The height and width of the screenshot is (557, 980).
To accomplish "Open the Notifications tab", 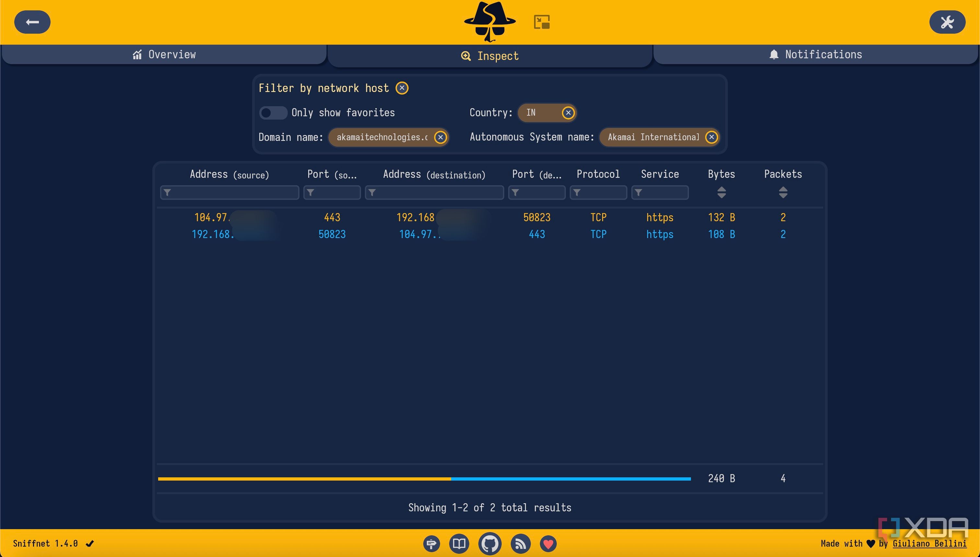I will [x=816, y=54].
